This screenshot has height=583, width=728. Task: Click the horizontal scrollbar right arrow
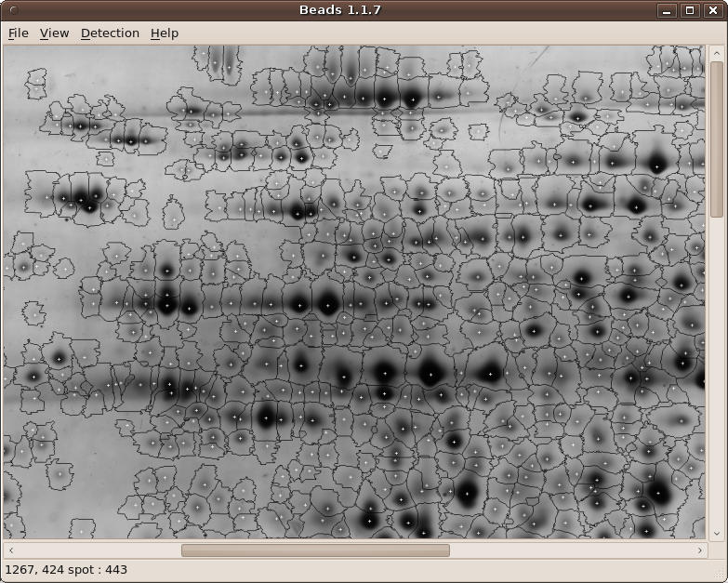coord(700,550)
